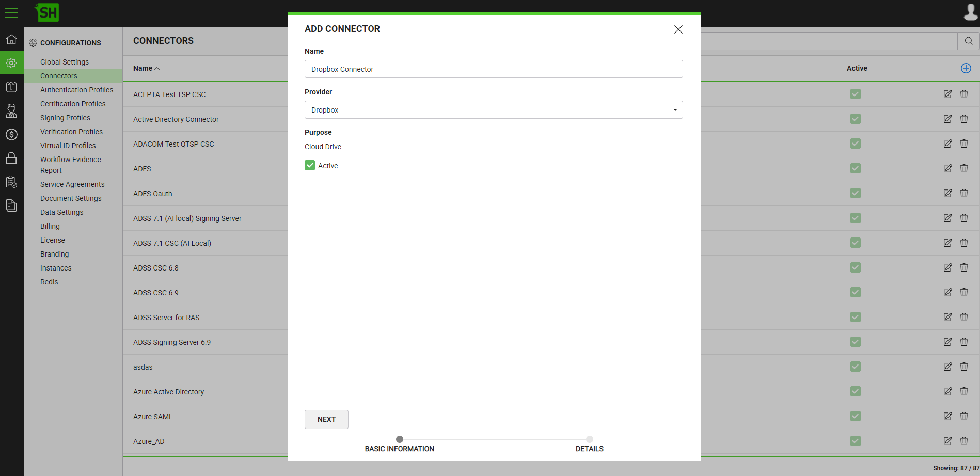Open Billing configuration
The height and width of the screenshot is (476, 980).
(50, 226)
